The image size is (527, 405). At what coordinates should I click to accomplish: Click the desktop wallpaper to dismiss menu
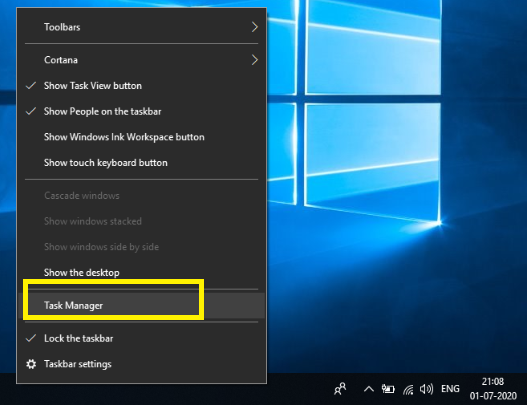coord(397,286)
